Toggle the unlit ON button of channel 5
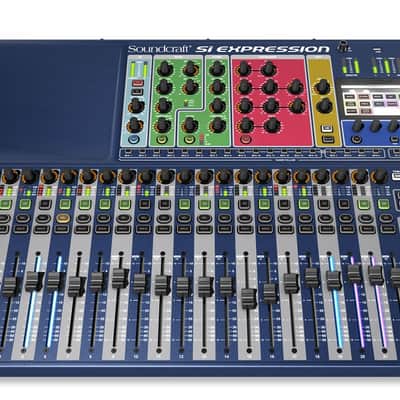The image size is (400, 400). tap(45, 204)
